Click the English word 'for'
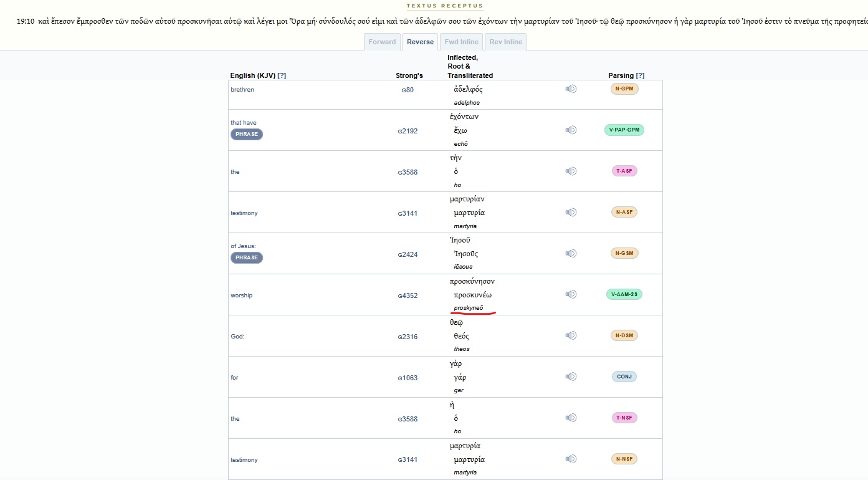 [x=234, y=378]
